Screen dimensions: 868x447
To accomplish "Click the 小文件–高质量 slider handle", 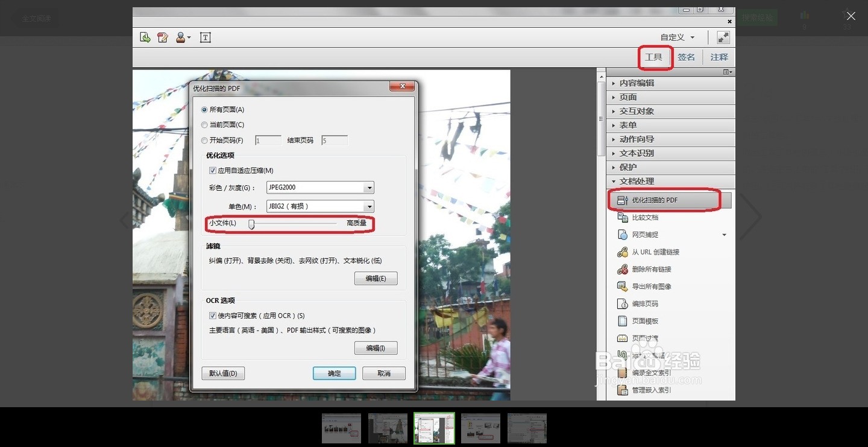I will pyautogui.click(x=251, y=224).
